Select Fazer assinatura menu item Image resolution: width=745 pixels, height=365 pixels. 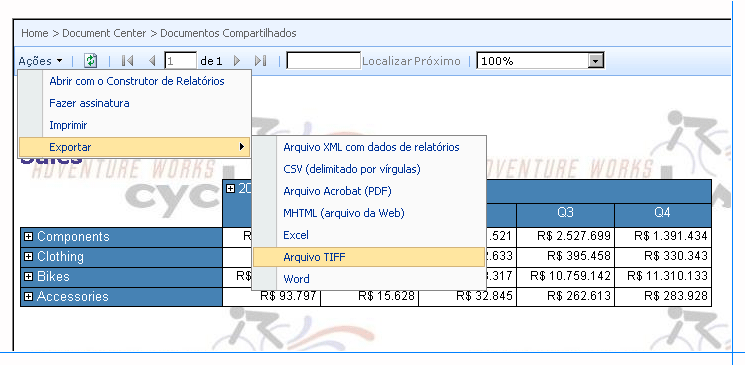[x=134, y=103]
